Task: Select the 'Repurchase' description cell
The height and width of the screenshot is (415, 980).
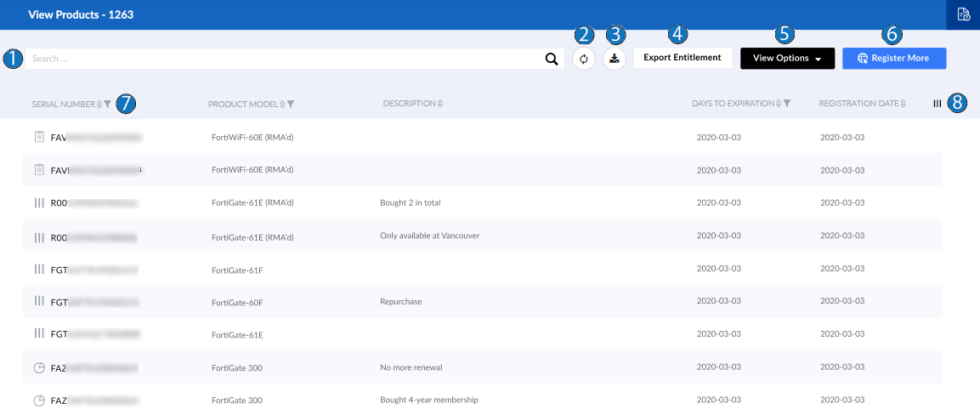Action: [x=400, y=301]
